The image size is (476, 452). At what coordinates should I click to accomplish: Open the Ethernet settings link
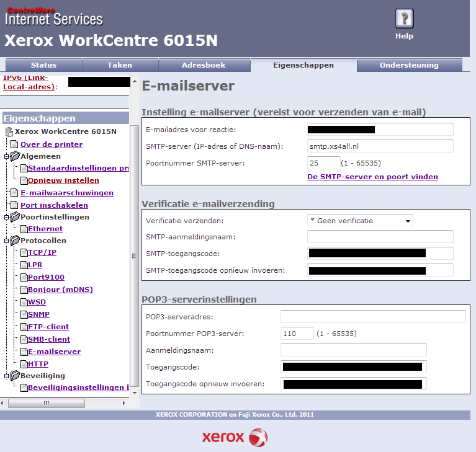45,229
